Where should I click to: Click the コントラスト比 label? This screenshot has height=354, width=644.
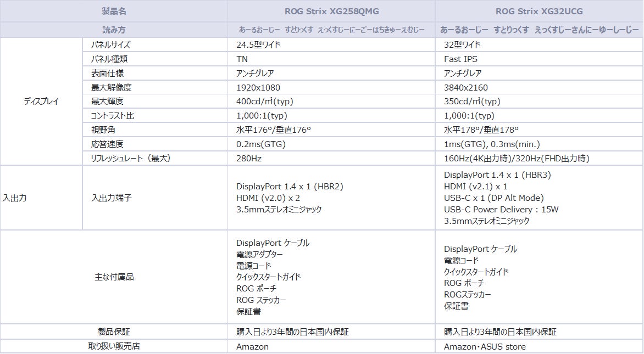[113, 116]
